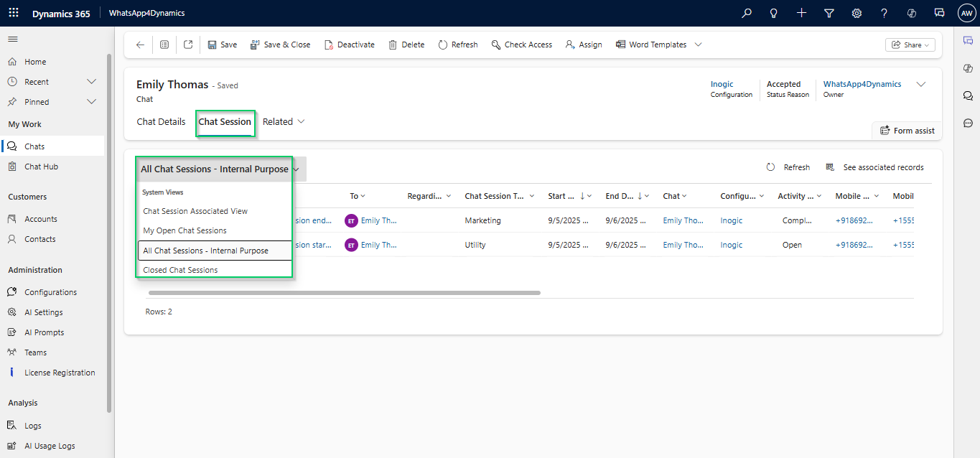Open the advanced filter funnel icon
980x458 pixels.
829,13
